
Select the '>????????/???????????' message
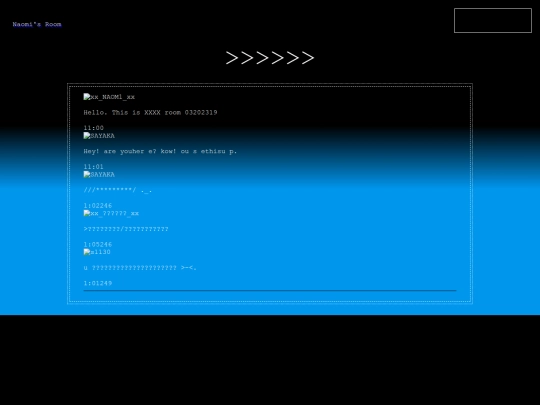tap(126, 229)
